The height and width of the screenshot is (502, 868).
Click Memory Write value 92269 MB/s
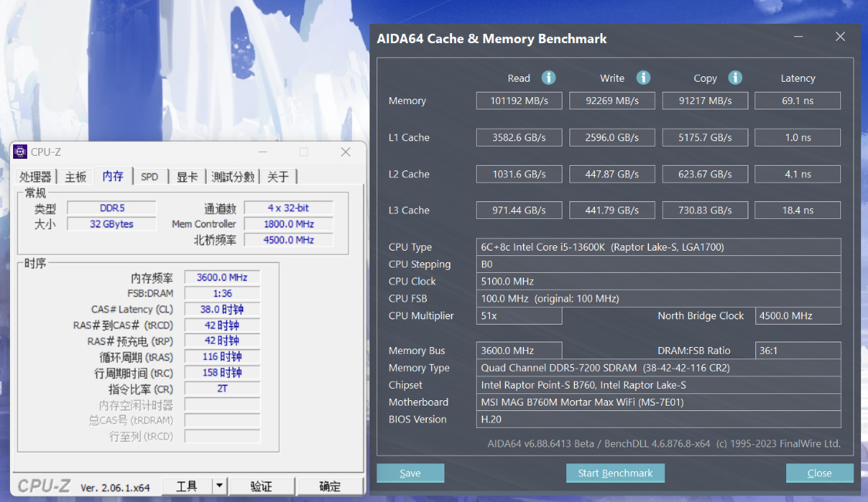point(612,101)
